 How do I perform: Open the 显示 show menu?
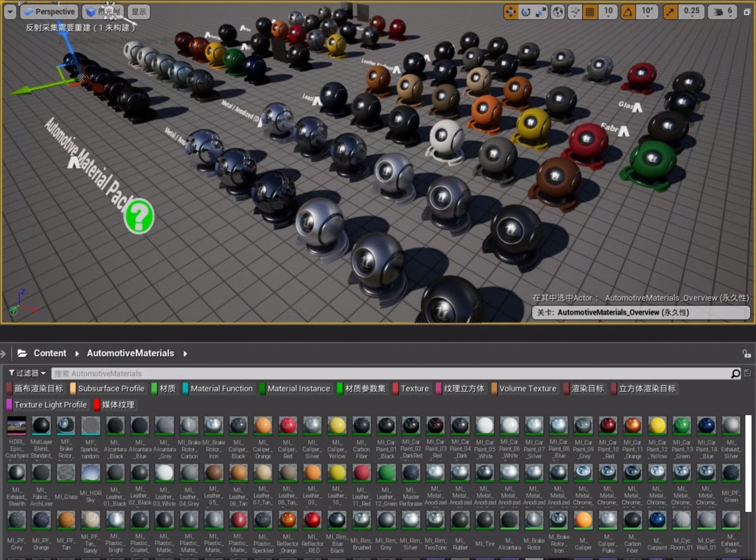[139, 12]
